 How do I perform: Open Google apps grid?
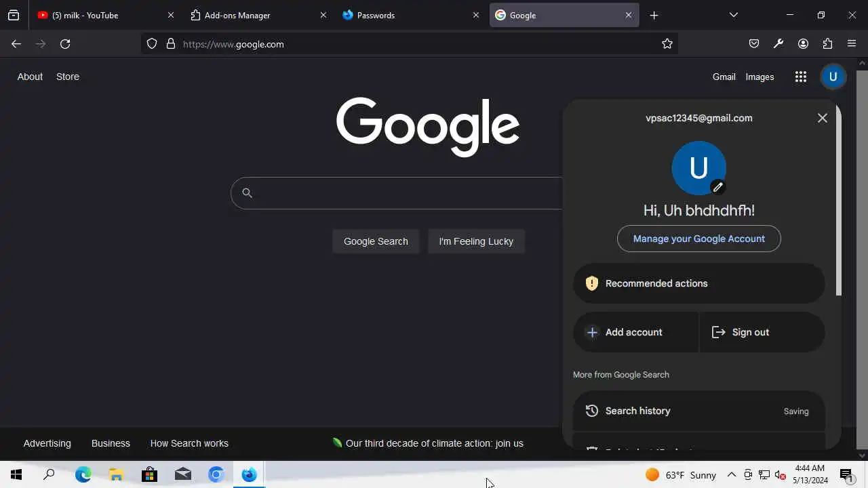(801, 77)
